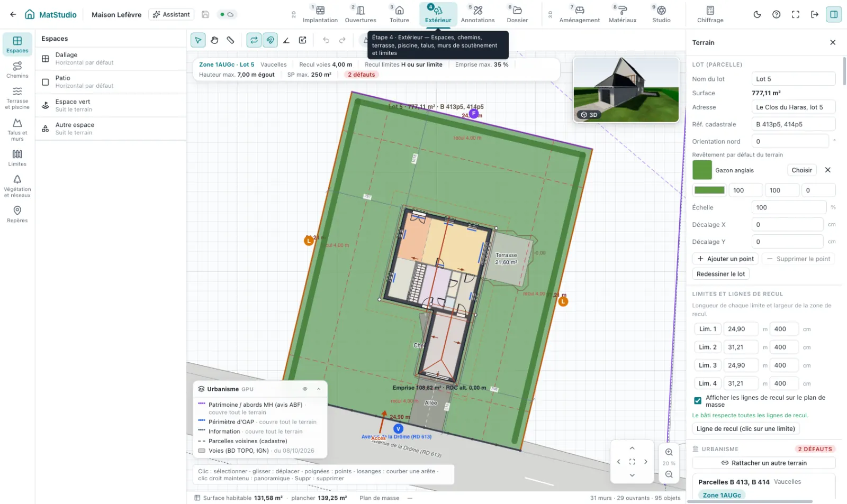Image resolution: width=847 pixels, height=504 pixels.
Task: Click Ajouter un point button
Action: pyautogui.click(x=725, y=259)
